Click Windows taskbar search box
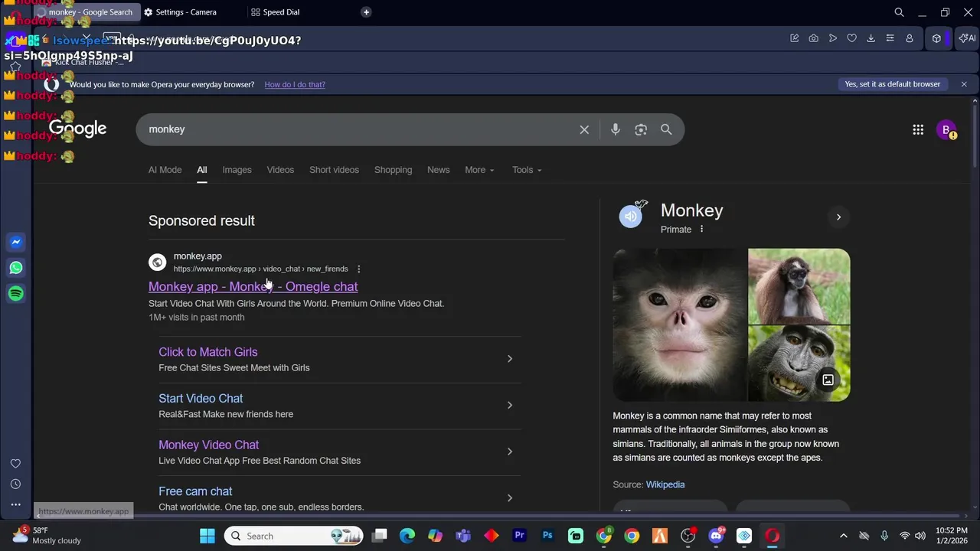This screenshot has width=980, height=551. point(294,536)
